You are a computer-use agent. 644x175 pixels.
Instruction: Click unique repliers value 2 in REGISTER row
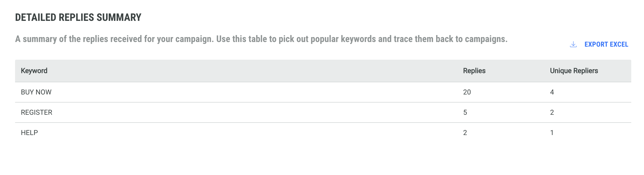tap(552, 112)
